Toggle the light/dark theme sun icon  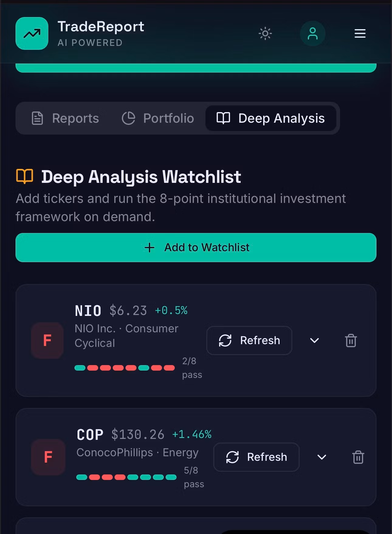point(265,33)
